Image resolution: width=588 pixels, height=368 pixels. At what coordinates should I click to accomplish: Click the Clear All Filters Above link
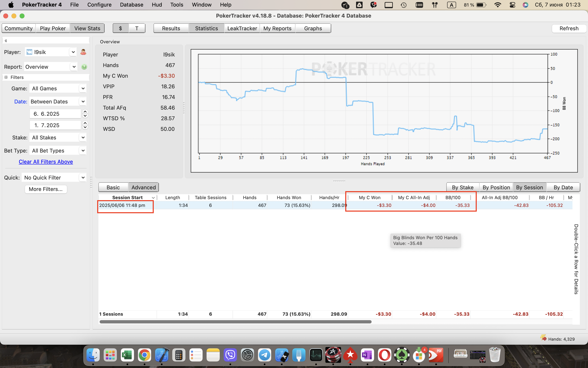pos(46,162)
